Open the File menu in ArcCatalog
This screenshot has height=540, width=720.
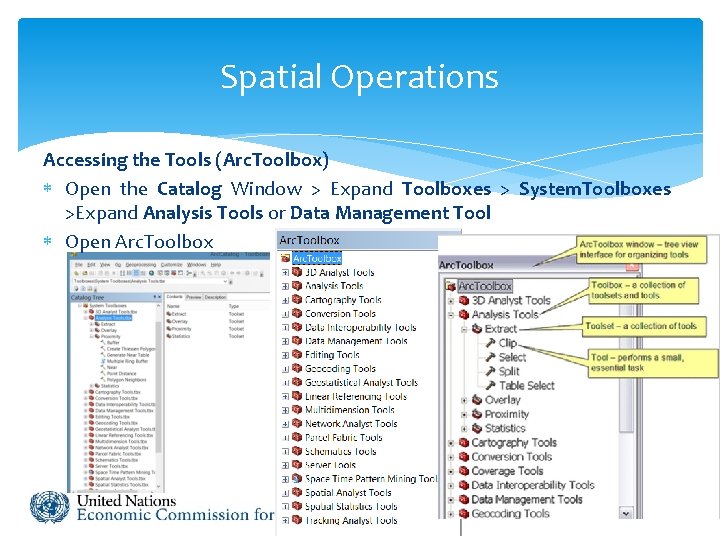pos(79,265)
